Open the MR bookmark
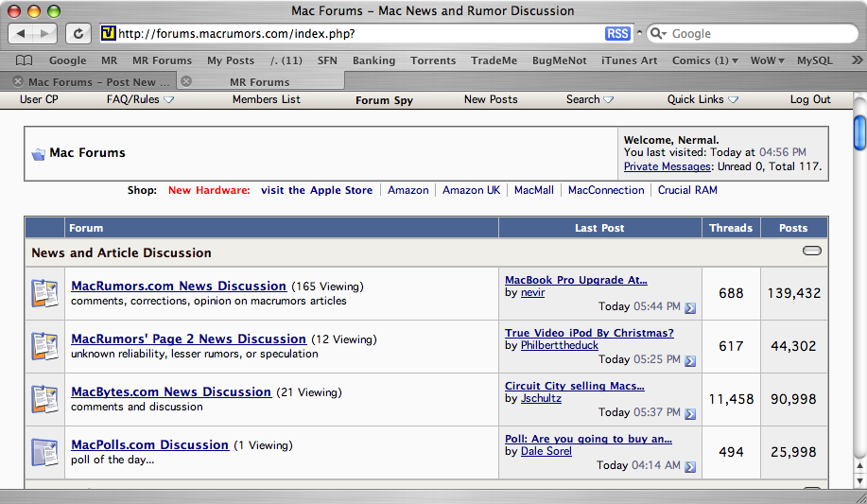The image size is (867, 504). (x=109, y=61)
